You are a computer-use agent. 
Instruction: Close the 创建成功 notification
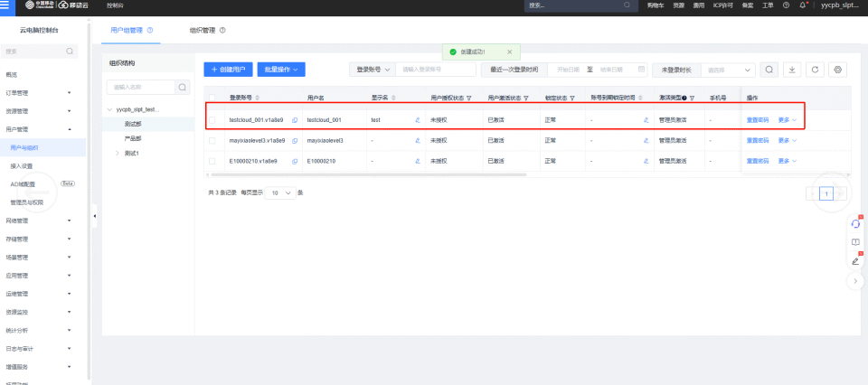[509, 52]
